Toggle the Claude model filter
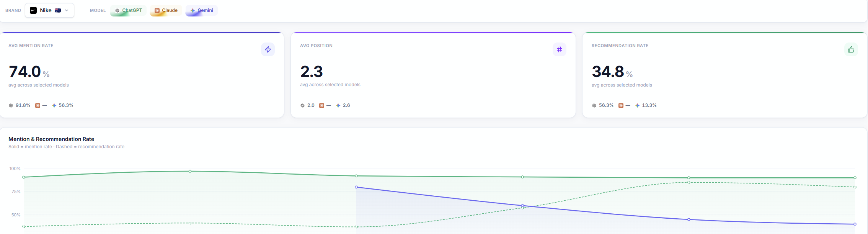The height and width of the screenshot is (234, 868). [166, 10]
